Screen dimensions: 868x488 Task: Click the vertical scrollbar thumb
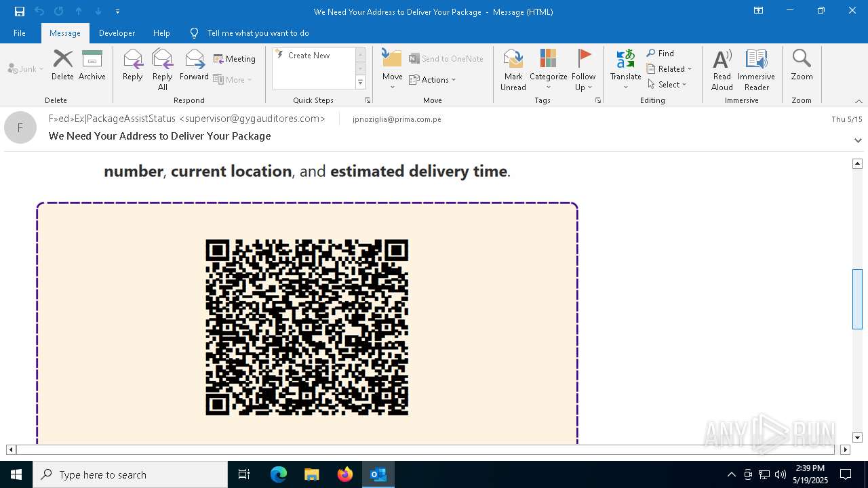pos(857,299)
